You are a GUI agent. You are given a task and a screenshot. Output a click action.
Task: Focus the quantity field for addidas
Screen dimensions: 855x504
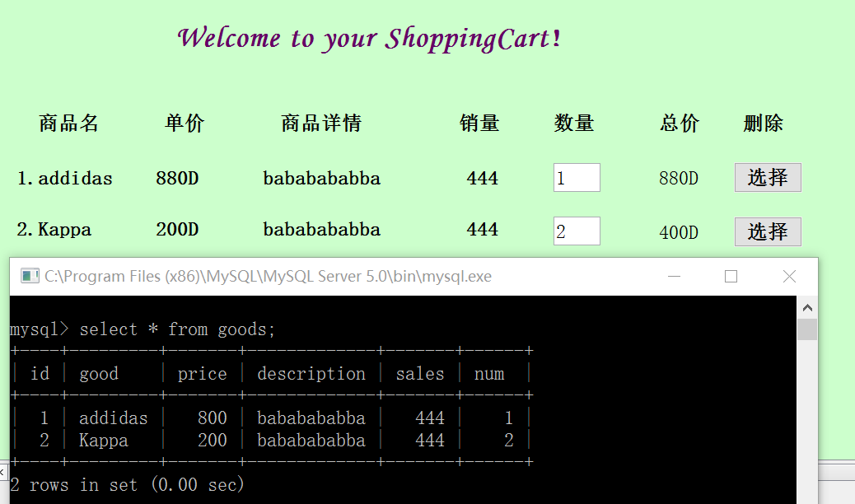click(577, 177)
